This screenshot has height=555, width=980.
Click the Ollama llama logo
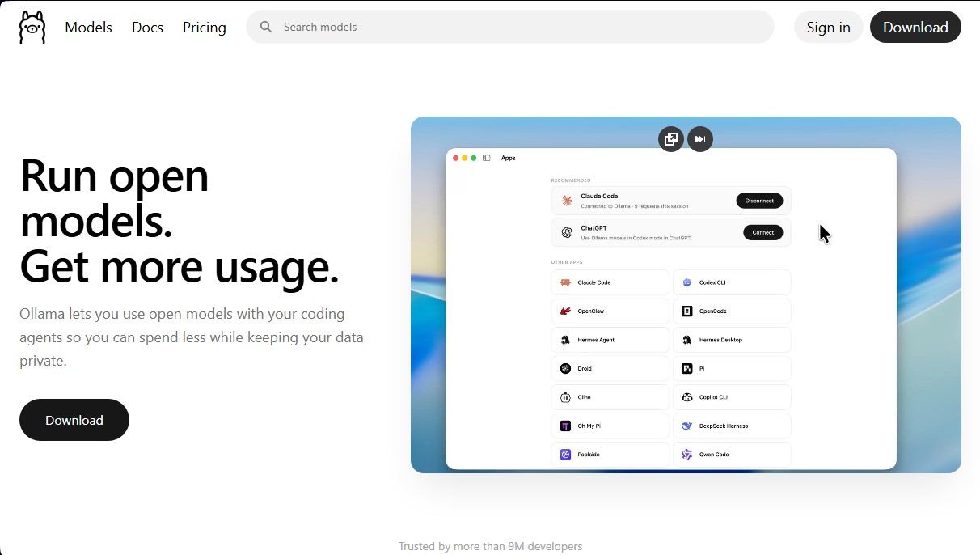[x=32, y=28]
